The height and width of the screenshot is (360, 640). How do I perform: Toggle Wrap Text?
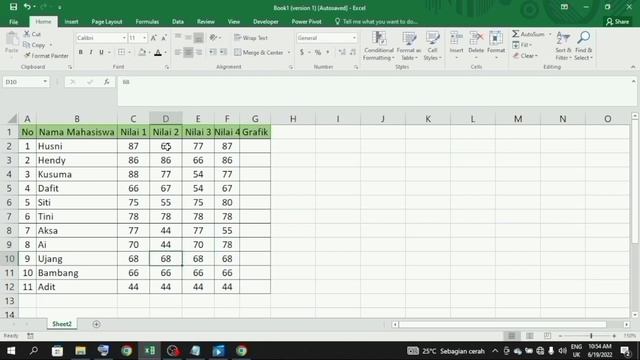(251, 38)
